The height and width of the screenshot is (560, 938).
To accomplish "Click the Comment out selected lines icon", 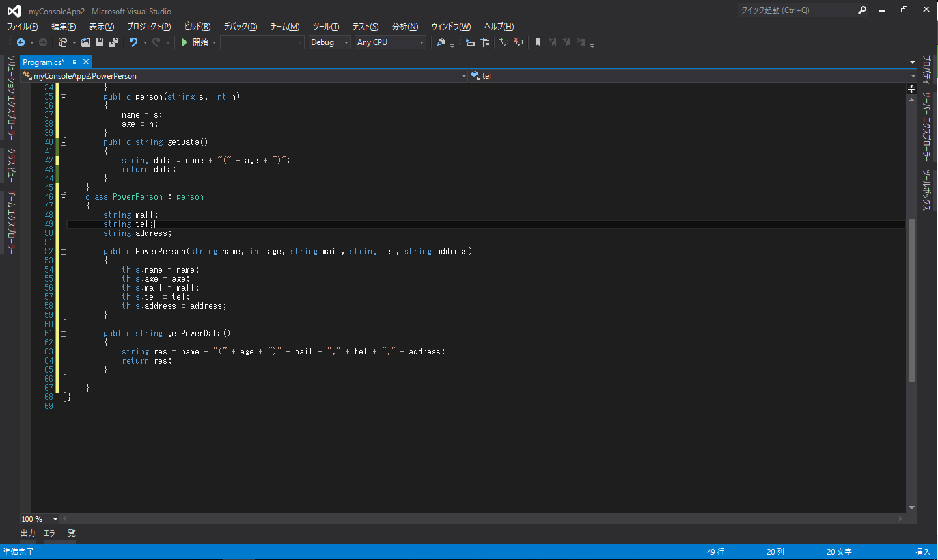I will click(x=504, y=42).
